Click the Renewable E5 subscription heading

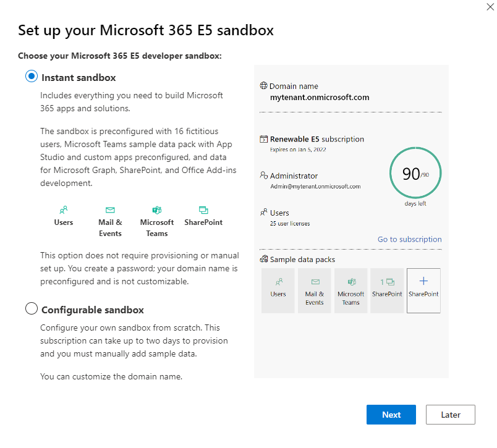[317, 139]
